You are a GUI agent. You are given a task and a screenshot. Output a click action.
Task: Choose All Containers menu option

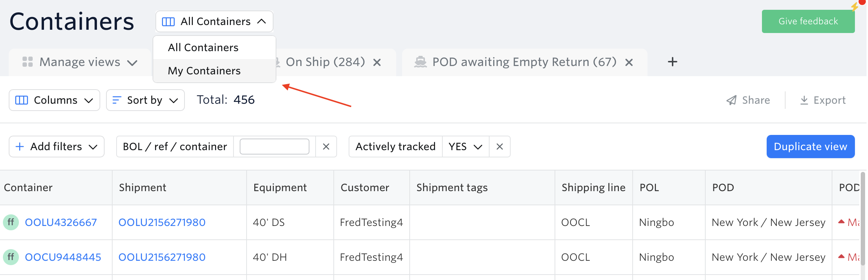[x=203, y=48]
